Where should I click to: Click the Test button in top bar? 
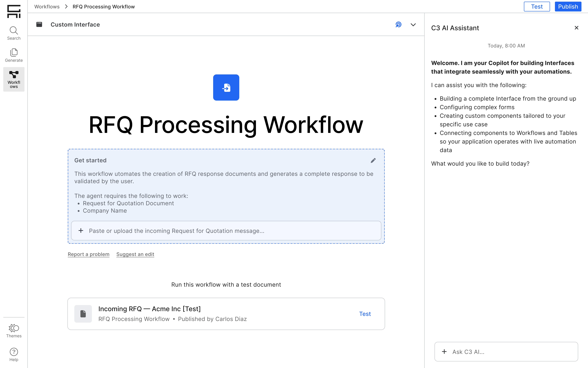tap(537, 7)
